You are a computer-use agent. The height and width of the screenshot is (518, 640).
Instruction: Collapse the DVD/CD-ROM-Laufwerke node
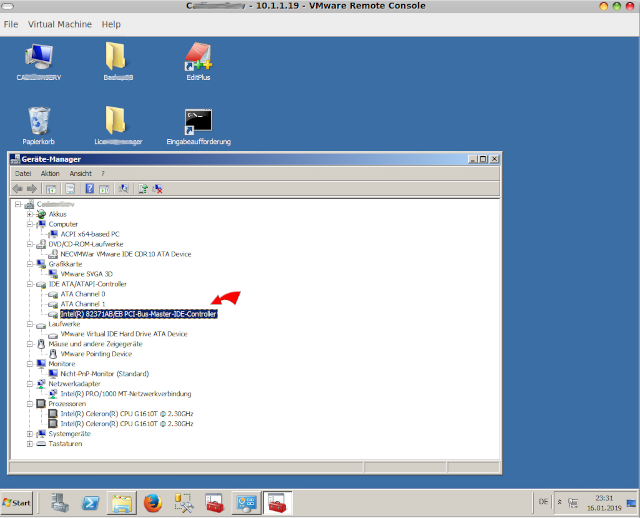tap(29, 244)
